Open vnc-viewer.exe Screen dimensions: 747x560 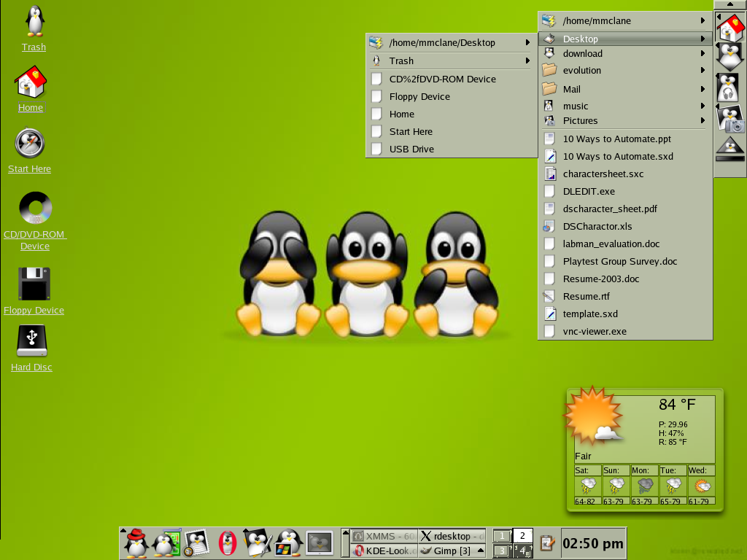point(625,332)
